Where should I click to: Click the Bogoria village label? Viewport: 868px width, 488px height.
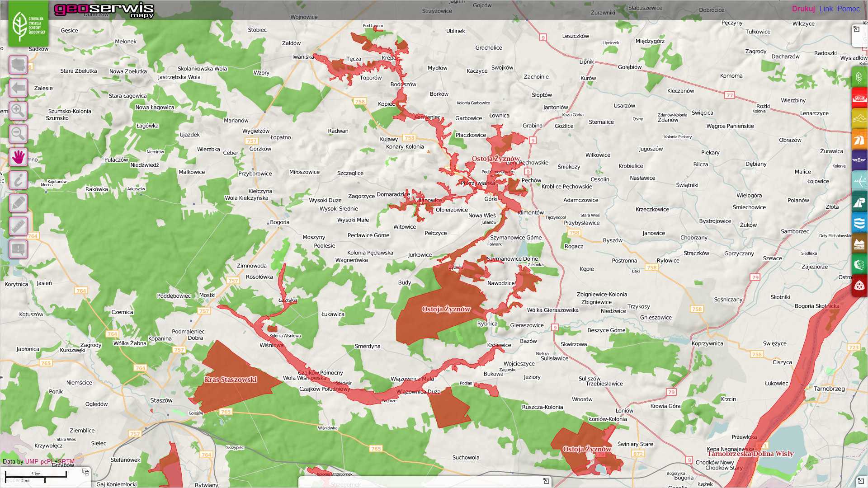280,222
